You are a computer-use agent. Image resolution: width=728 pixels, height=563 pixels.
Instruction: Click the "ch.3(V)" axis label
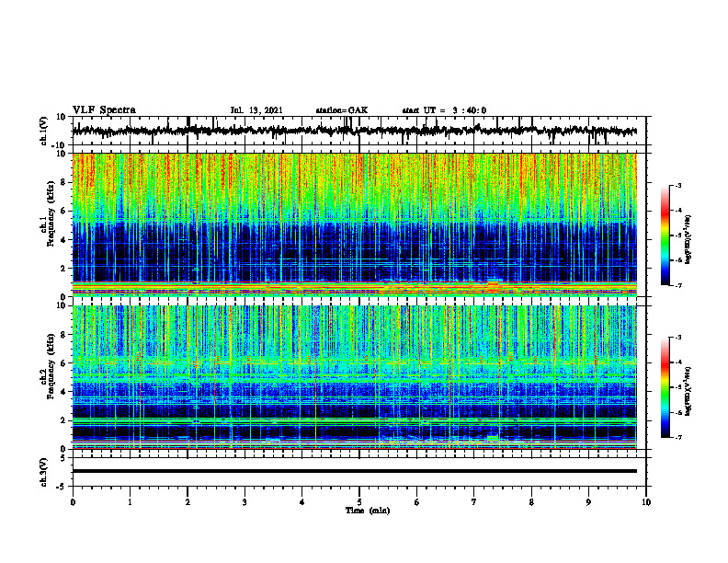[x=44, y=472]
